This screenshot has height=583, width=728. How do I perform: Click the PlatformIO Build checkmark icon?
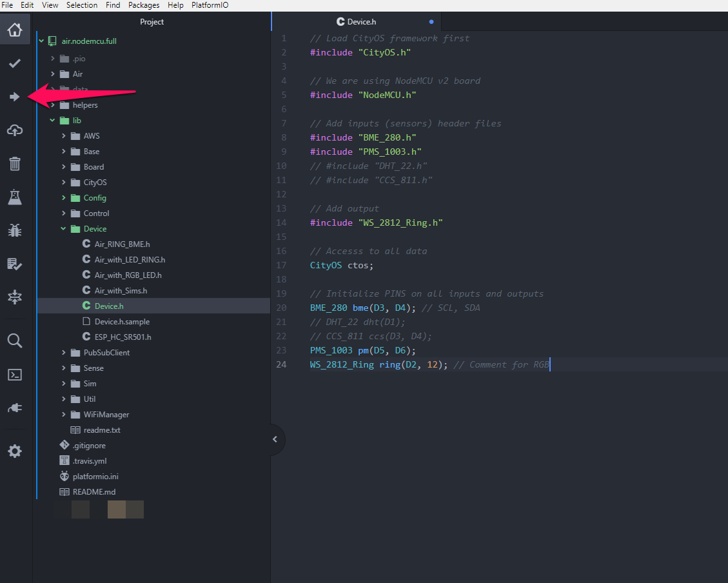pyautogui.click(x=15, y=63)
